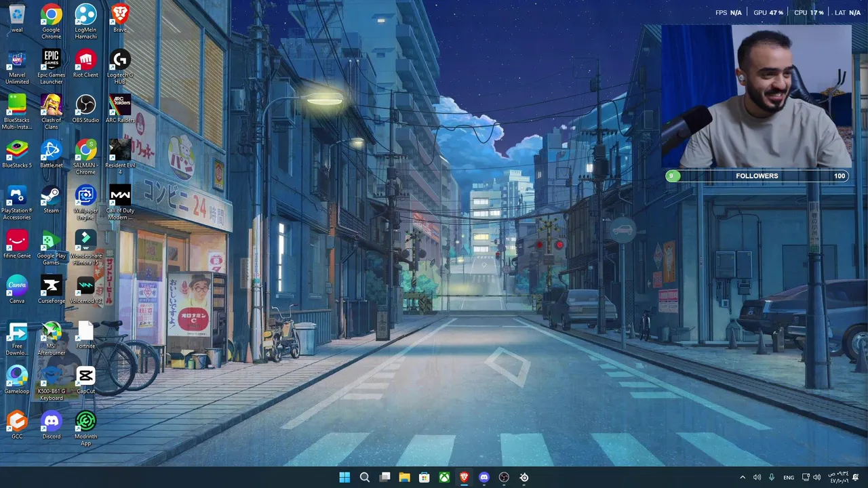Open taskbar Search
This screenshot has height=488, width=868.
pyautogui.click(x=364, y=477)
